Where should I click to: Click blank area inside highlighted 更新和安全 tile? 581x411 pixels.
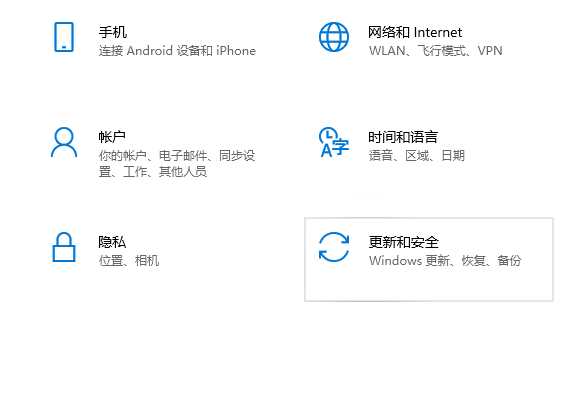pyautogui.click(x=428, y=285)
